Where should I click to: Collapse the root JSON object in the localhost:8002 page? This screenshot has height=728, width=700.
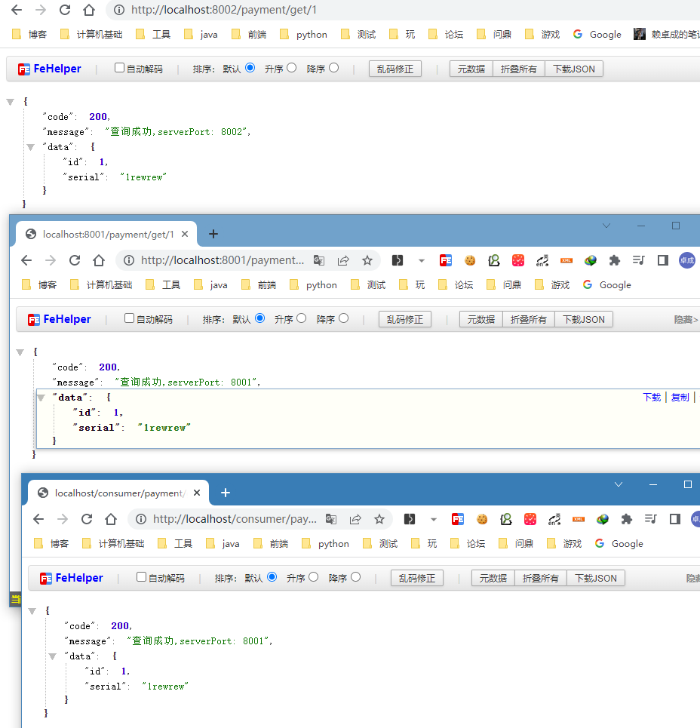[x=11, y=102]
